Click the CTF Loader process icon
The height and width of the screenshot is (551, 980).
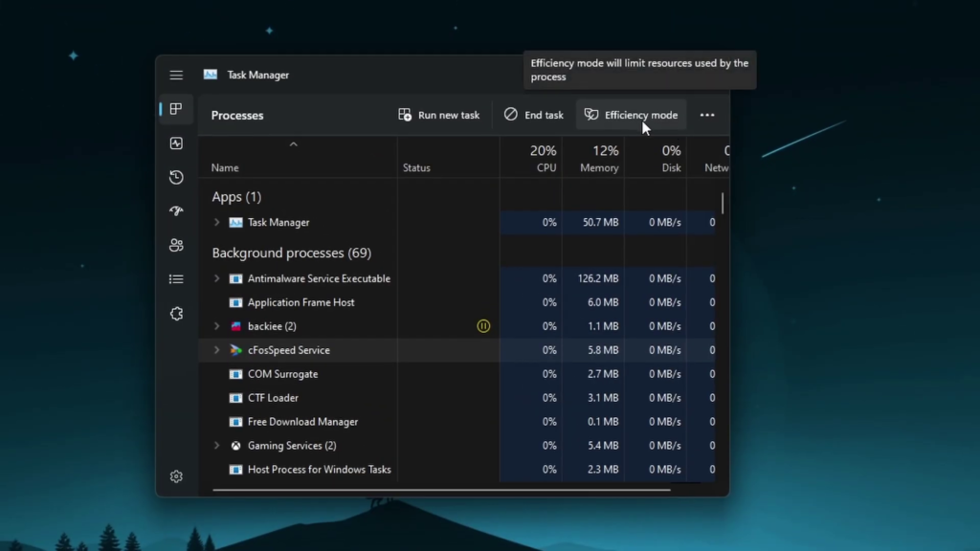[x=235, y=398]
